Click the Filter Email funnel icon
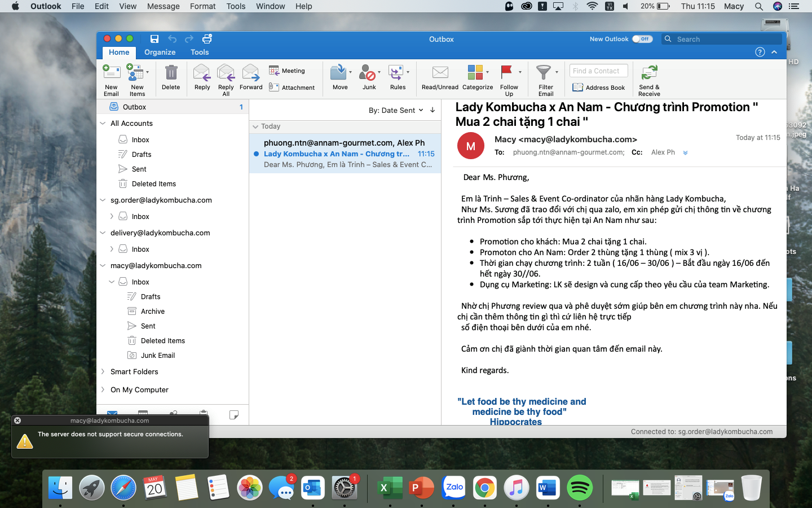 click(x=543, y=72)
